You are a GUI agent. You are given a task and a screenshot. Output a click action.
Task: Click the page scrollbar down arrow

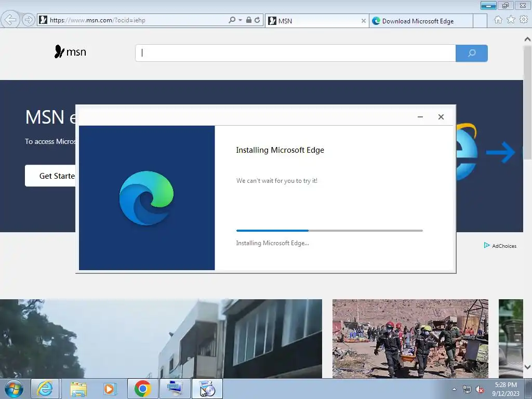pyautogui.click(x=527, y=367)
